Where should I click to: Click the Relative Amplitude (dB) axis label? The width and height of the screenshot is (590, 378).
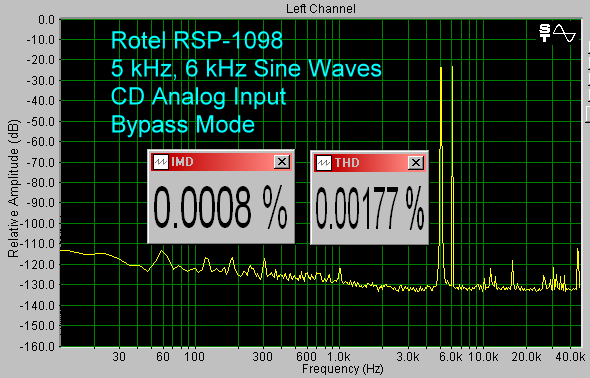(x=13, y=188)
